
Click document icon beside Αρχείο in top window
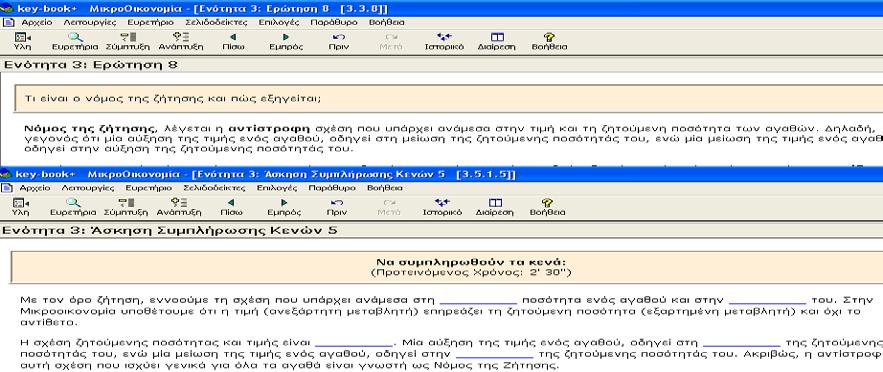click(x=8, y=23)
